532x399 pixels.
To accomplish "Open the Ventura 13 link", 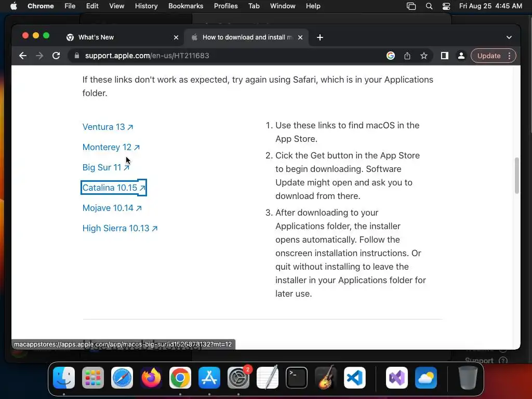I will (x=108, y=127).
